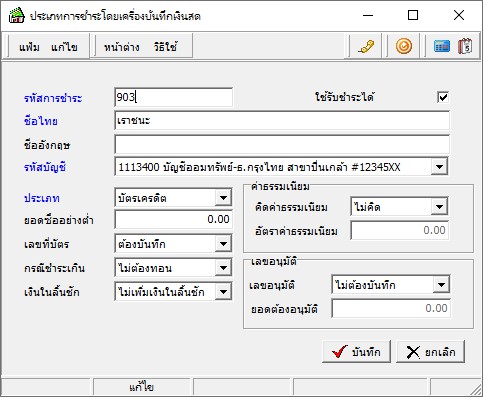Screen dimensions: 483x397
Task: Click the รหัสการชำระ blue label
Action: coord(53,98)
